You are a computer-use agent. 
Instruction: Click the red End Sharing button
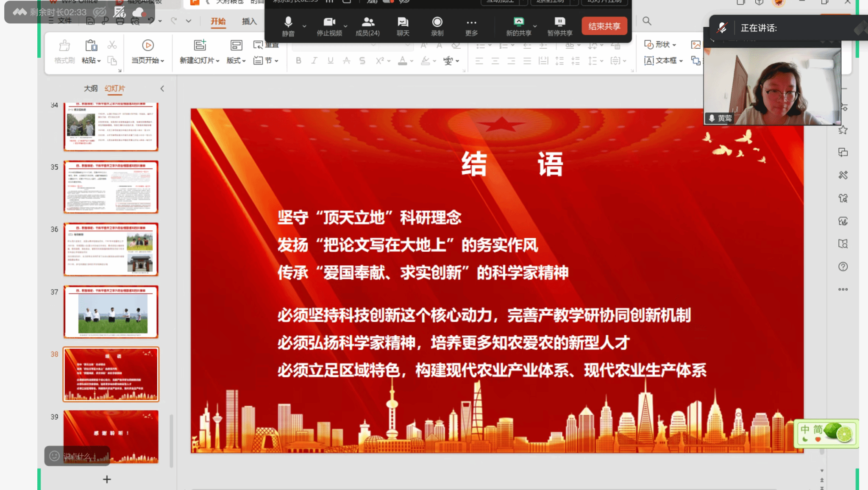(x=604, y=26)
